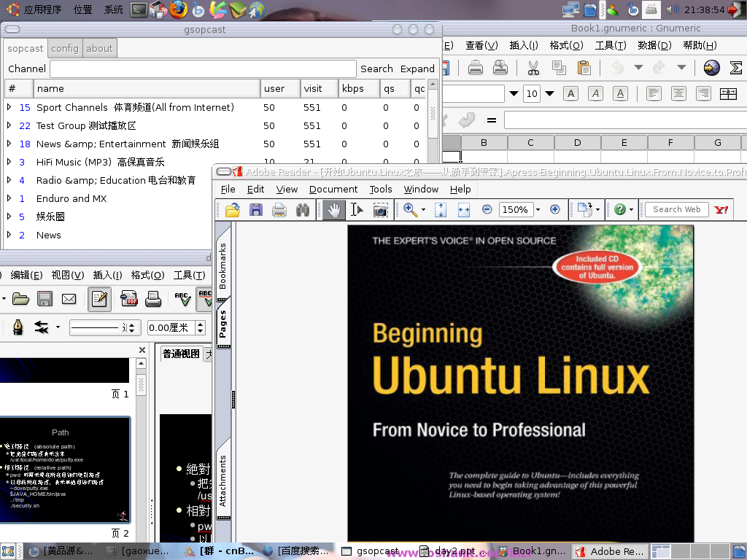This screenshot has height=560, width=747.
Task: Open the Attachments side panel
Action: click(223, 481)
